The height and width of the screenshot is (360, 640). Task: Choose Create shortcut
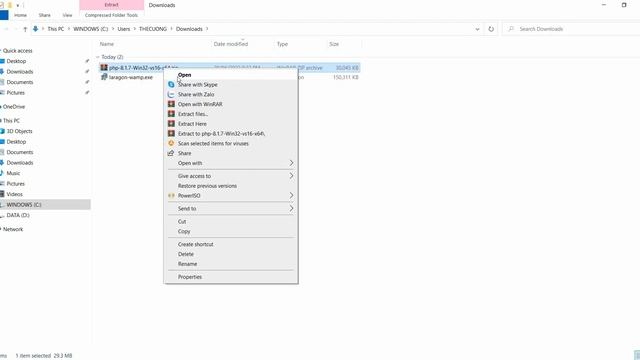pyautogui.click(x=231, y=244)
